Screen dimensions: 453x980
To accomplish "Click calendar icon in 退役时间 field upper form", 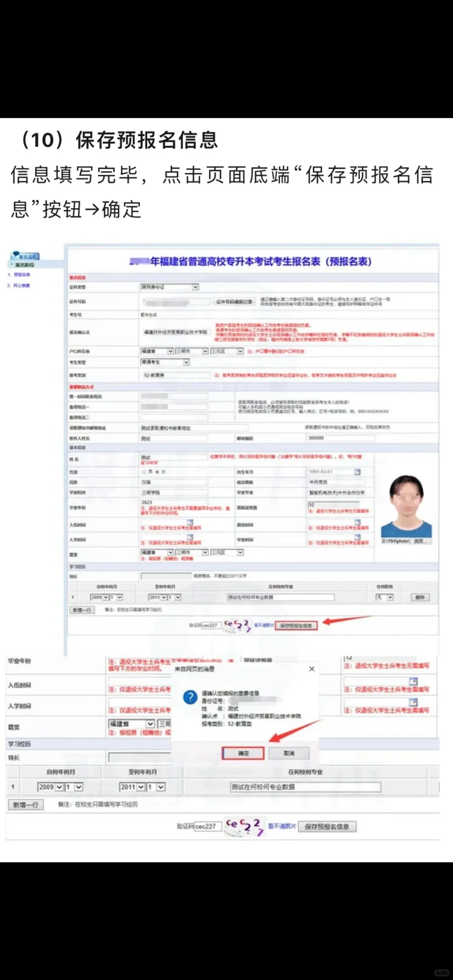I will (x=357, y=522).
